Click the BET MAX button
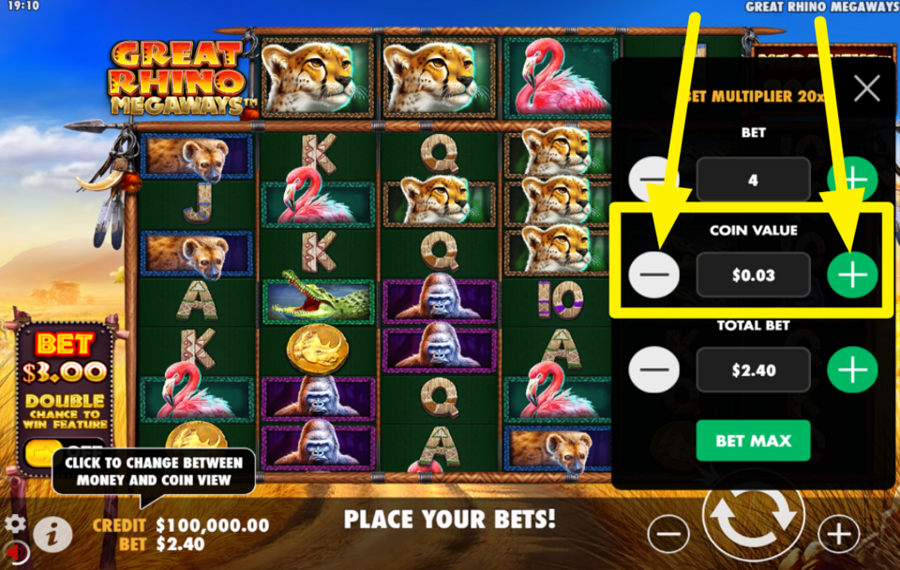The image size is (900, 570). [753, 441]
